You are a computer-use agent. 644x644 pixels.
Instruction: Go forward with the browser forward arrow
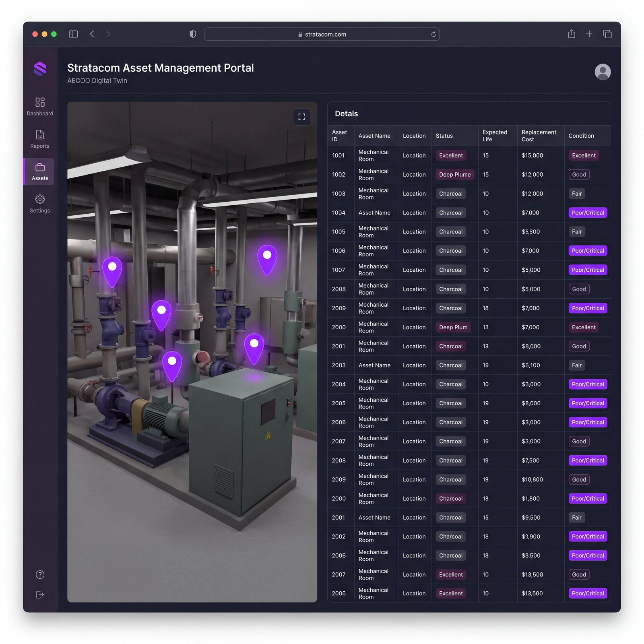click(108, 34)
